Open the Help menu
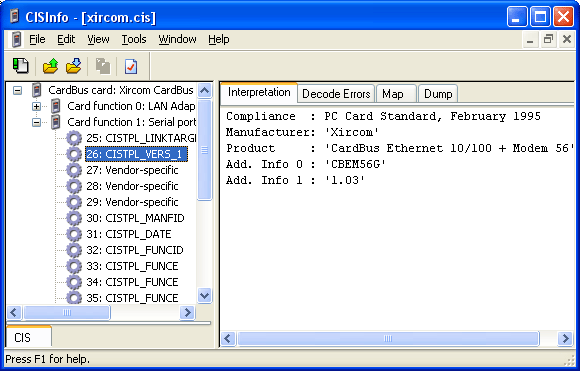The height and width of the screenshot is (371, 580). (x=219, y=39)
